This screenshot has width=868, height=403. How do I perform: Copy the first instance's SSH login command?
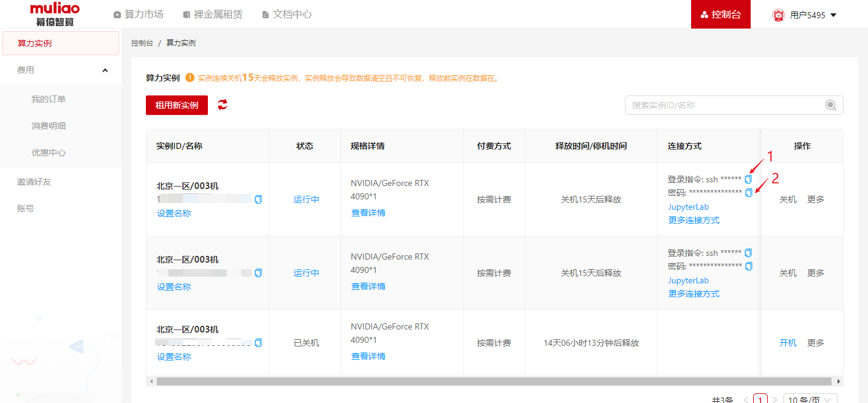[748, 179]
